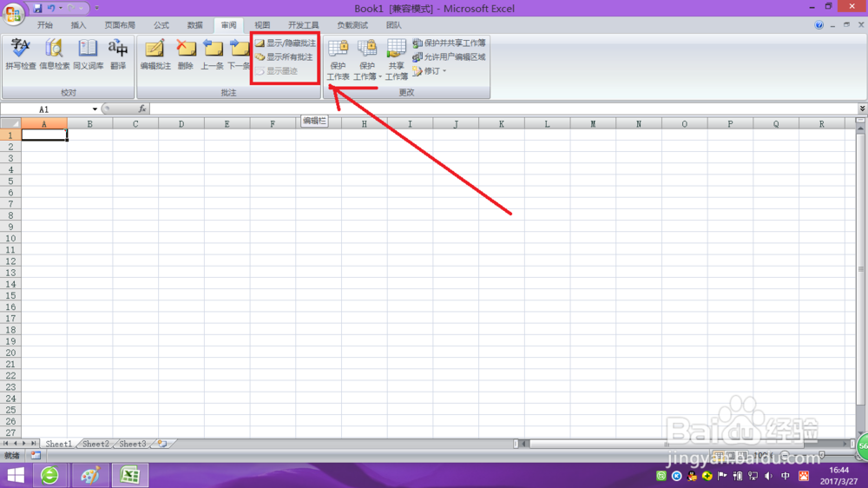Save the workbook from quick access toolbar
The width and height of the screenshot is (868, 488).
pyautogui.click(x=37, y=9)
